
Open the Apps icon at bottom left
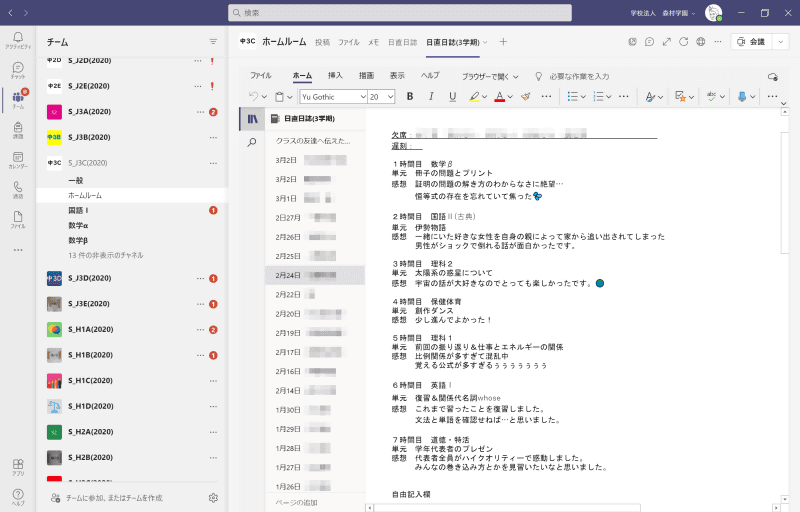pos(18,467)
